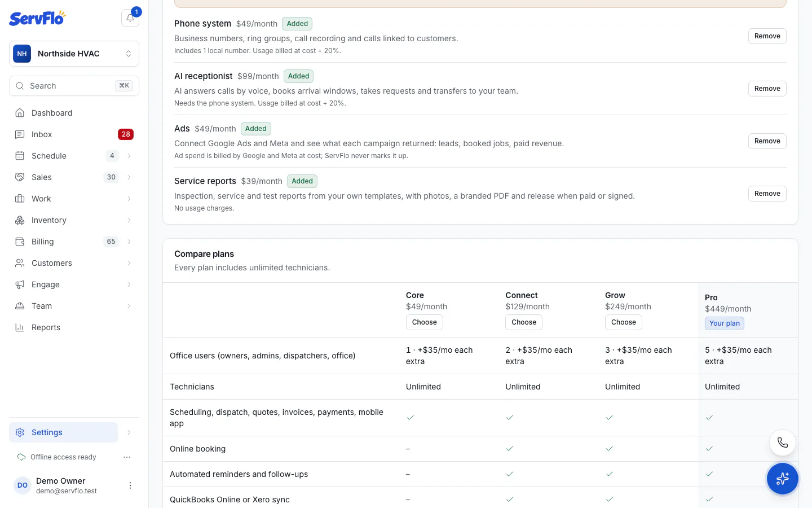Click the Compare plans heading
Screen dimensions: 812x508
(x=204, y=254)
